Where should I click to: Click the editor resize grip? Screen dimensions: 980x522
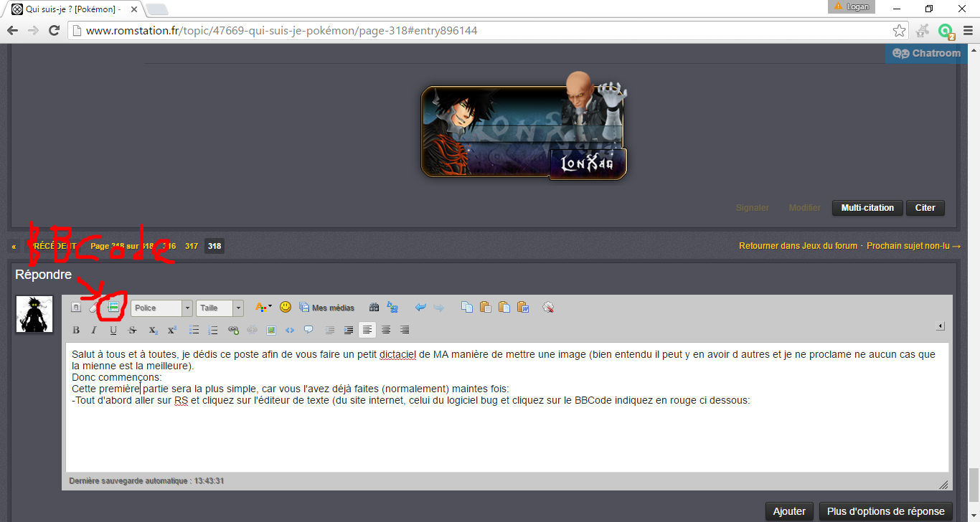click(x=943, y=485)
